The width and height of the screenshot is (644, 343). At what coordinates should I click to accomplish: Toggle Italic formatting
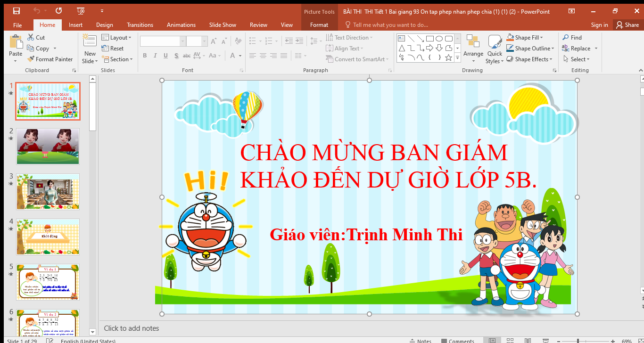(x=155, y=56)
